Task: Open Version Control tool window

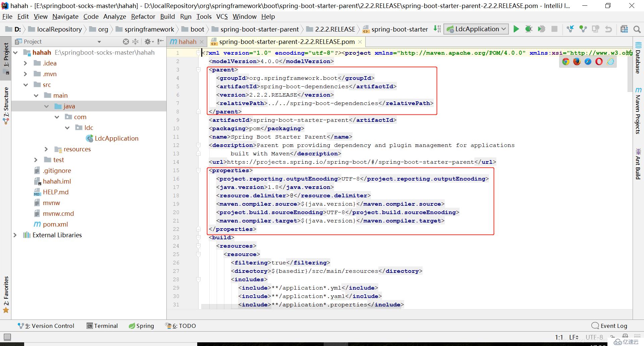Action: coord(46,326)
